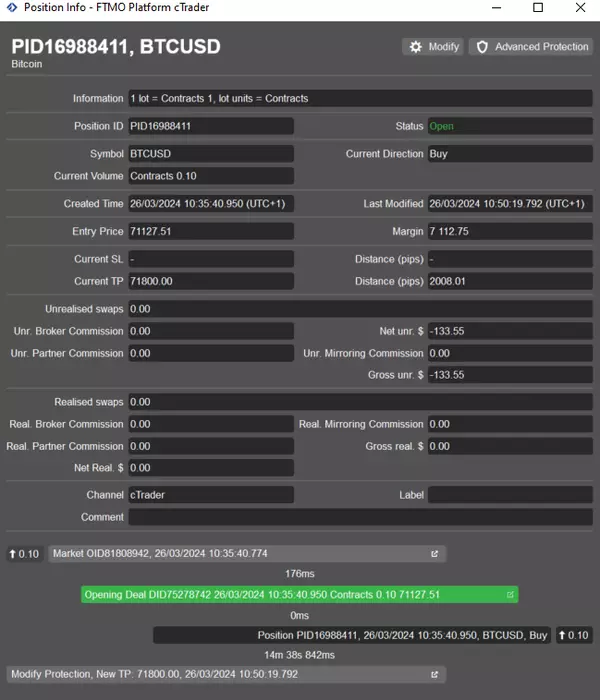This screenshot has width=600, height=700.
Task: Click the empty Current SL field
Action: click(211, 259)
